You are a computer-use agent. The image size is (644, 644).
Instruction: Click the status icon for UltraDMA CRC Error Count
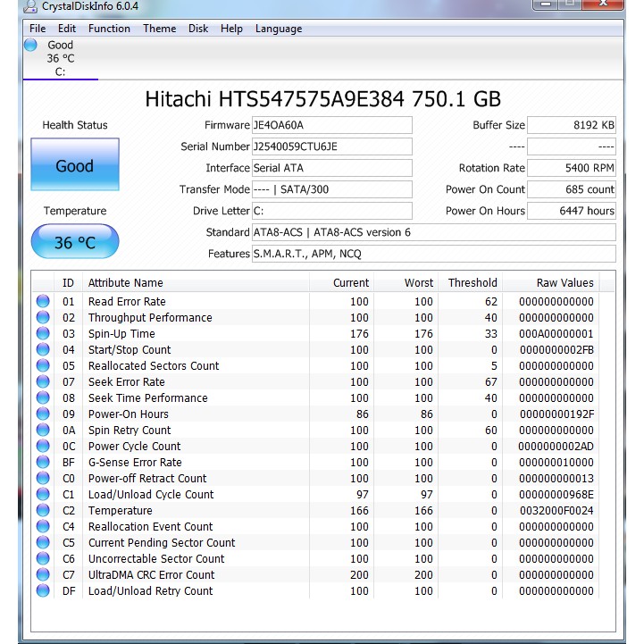43,575
